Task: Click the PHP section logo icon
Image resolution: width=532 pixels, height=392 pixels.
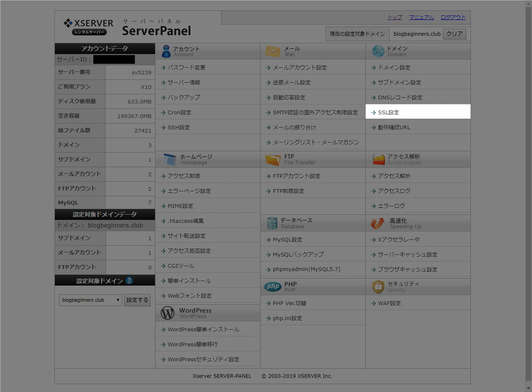Action: coord(273,287)
